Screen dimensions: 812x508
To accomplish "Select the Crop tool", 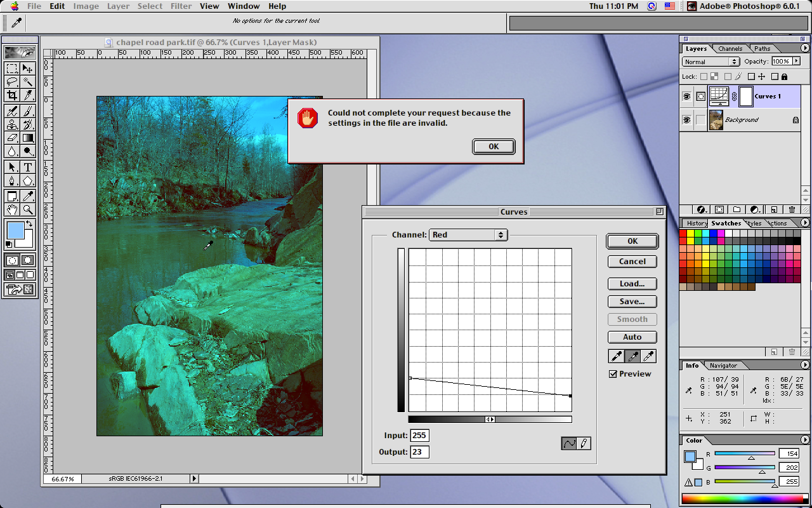I will coord(12,95).
